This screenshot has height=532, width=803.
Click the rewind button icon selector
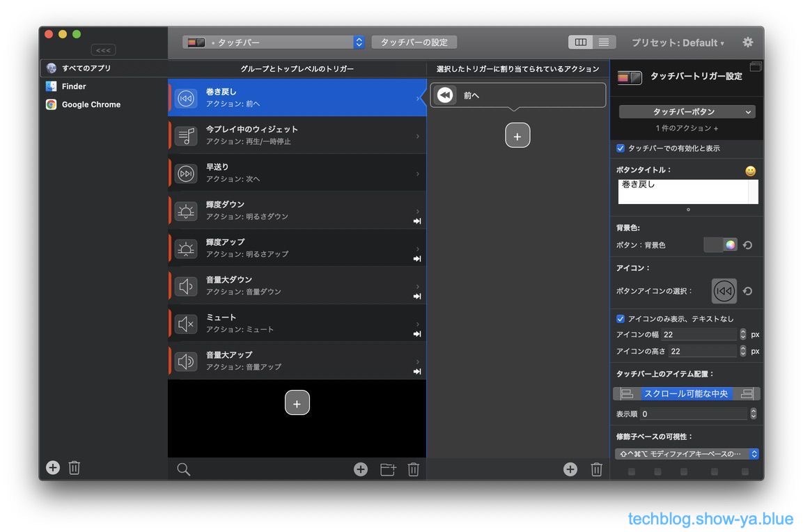[724, 291]
